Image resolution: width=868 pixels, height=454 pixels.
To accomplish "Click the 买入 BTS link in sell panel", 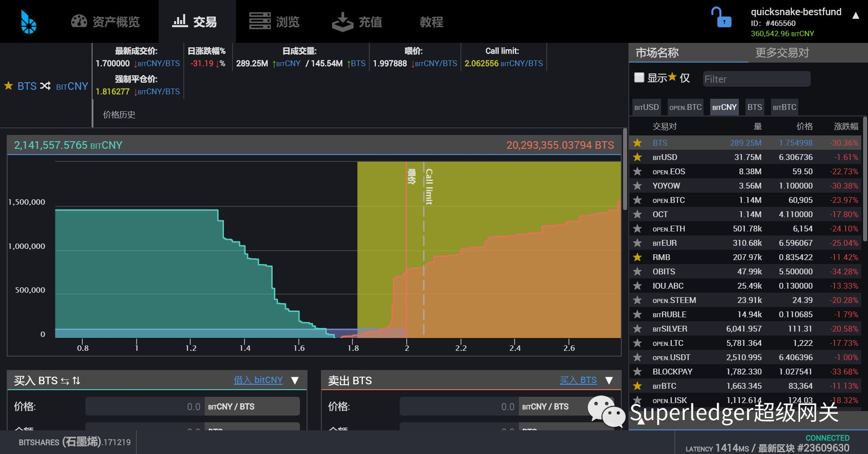I will [x=578, y=380].
